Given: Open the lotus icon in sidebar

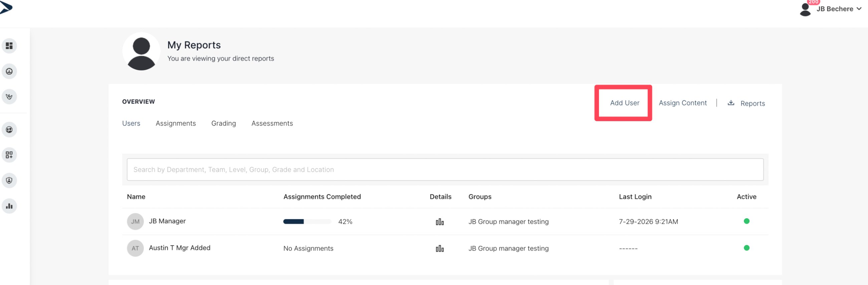Looking at the screenshot, I should tap(9, 97).
